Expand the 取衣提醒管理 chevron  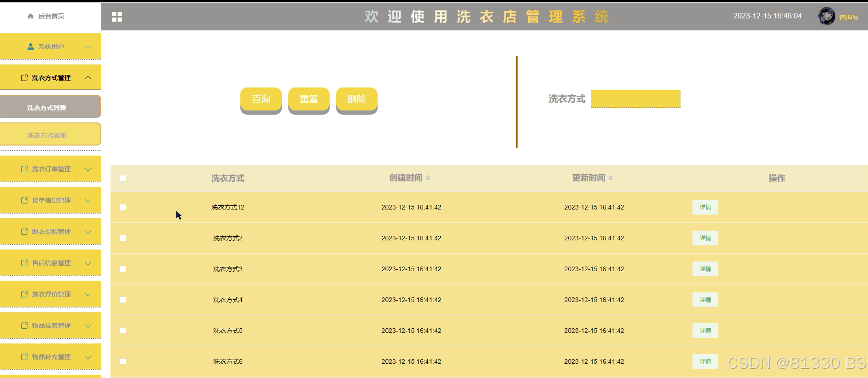click(x=88, y=232)
